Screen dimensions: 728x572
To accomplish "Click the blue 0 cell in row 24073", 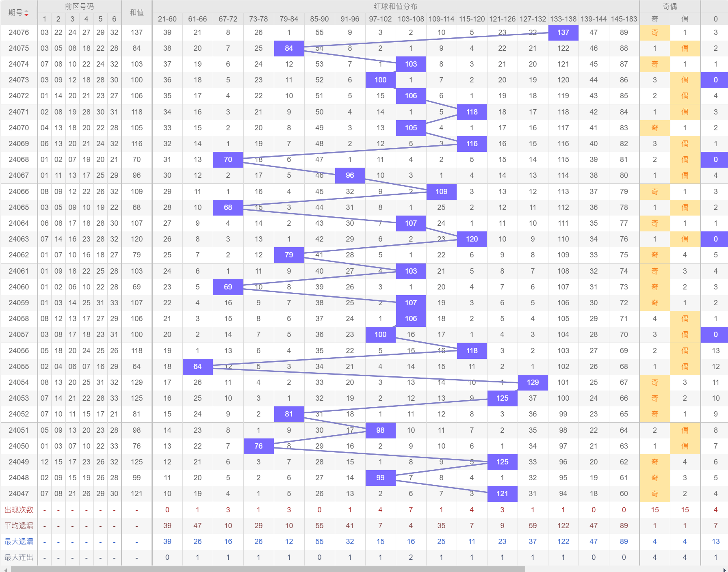I will 715,80.
